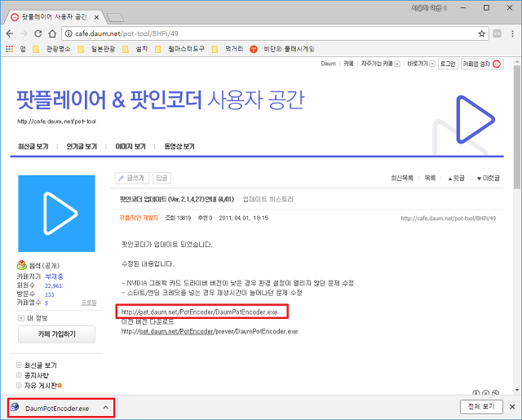This screenshot has height=420, width=522.
Task: Open the prever DaumPotEncoder.exe link
Action: (210, 331)
